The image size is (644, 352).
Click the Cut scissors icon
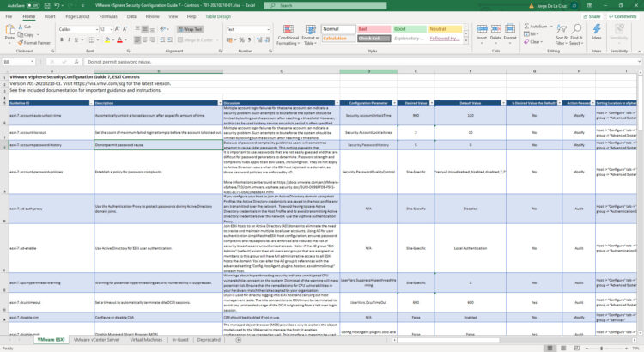coord(21,27)
